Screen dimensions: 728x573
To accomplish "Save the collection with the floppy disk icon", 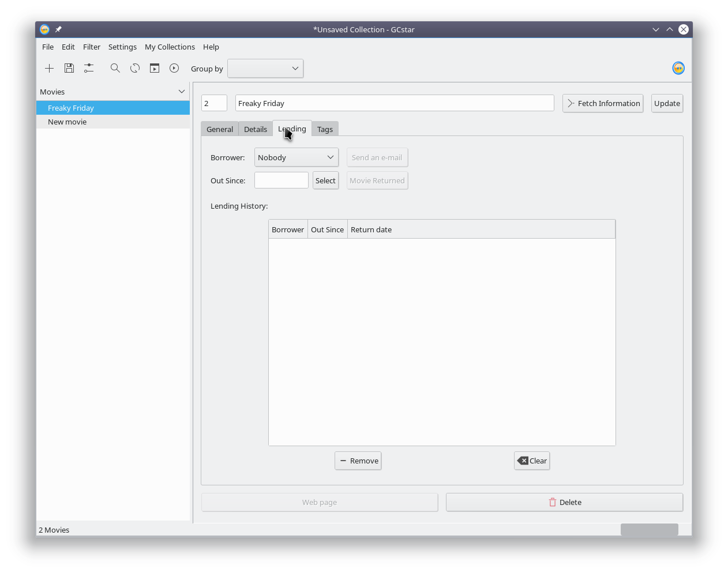I will point(69,69).
